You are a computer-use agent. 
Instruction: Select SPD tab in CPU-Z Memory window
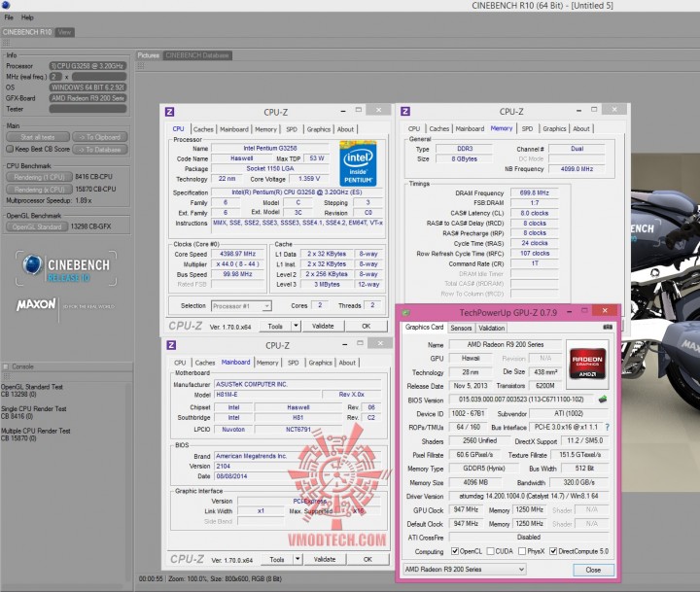(x=527, y=128)
